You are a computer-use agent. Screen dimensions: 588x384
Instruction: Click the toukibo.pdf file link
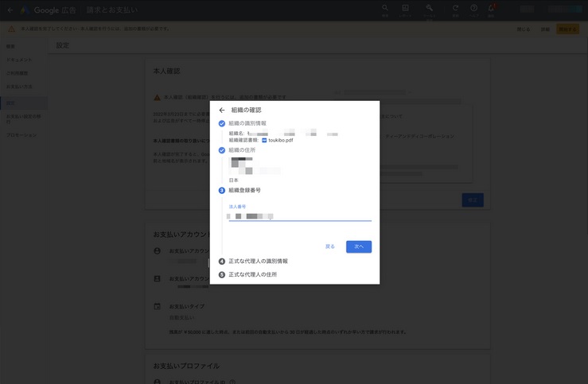click(x=281, y=141)
